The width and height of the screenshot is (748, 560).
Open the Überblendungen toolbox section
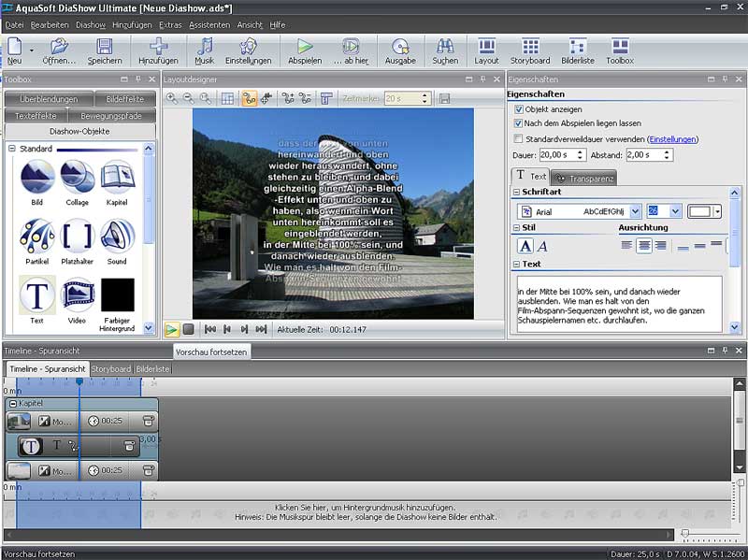point(49,99)
